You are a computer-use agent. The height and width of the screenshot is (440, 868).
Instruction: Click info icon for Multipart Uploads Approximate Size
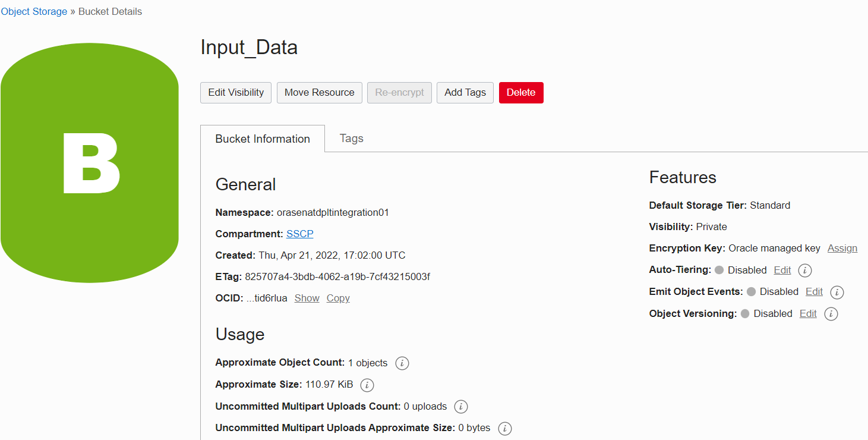click(505, 428)
